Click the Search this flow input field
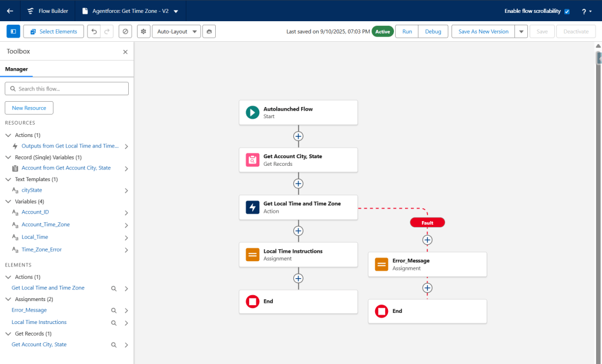This screenshot has width=602, height=364. point(66,89)
